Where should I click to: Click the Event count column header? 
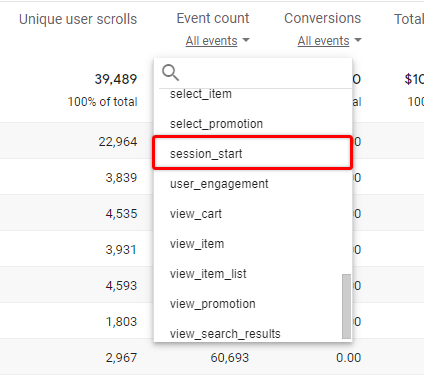(213, 18)
